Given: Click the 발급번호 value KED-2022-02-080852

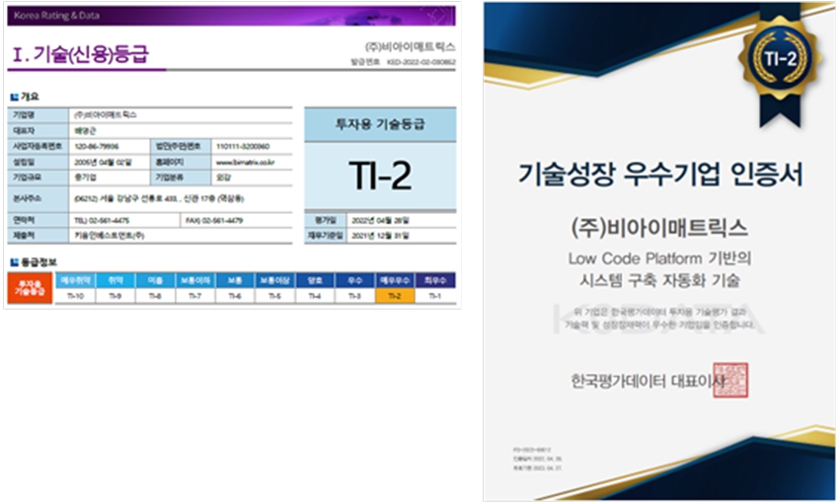Looking at the screenshot, I should (x=421, y=62).
